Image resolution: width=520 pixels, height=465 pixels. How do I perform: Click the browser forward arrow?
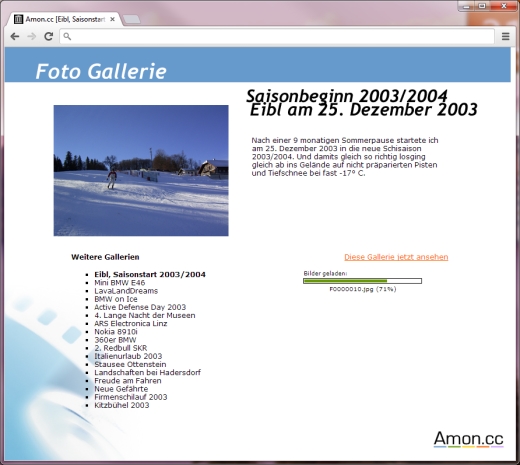32,36
